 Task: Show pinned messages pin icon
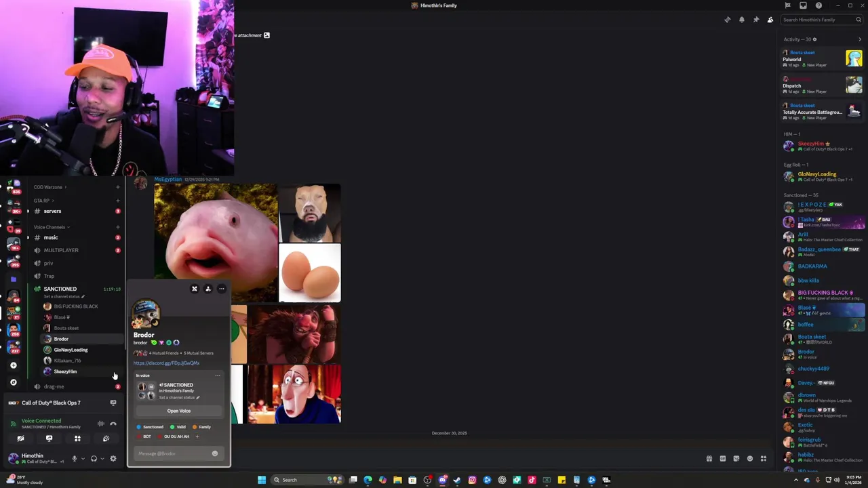[x=756, y=20]
